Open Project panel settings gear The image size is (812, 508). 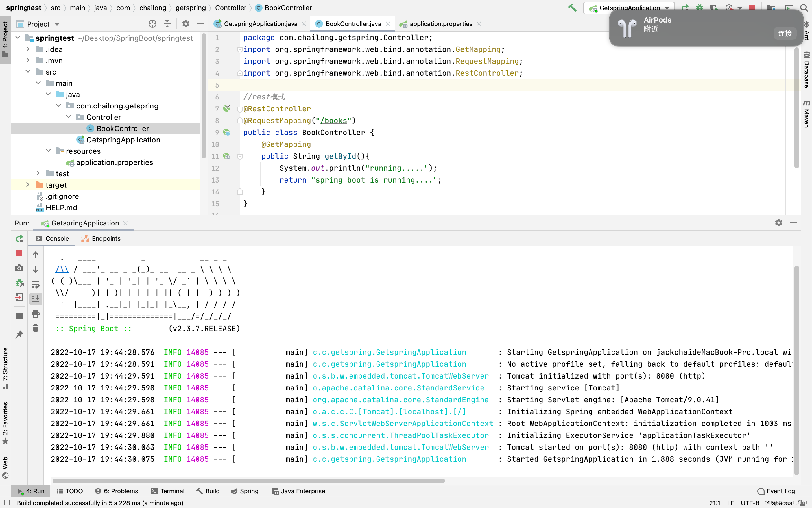click(x=185, y=24)
